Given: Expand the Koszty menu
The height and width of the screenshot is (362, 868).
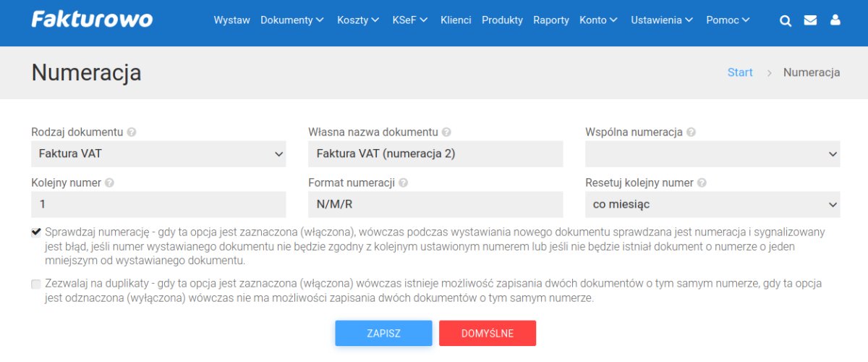Looking at the screenshot, I should pos(358,20).
